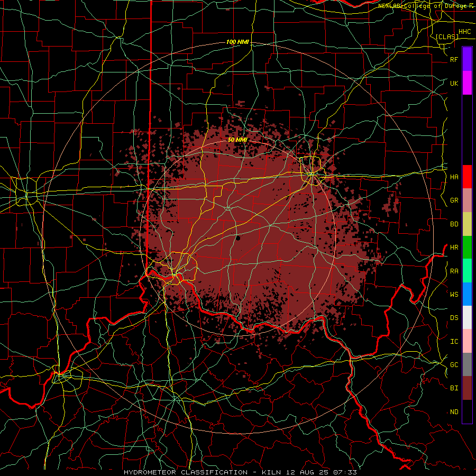Image resolution: width=476 pixels, height=476 pixels.
Task: Click the "07:33" timestamp text
Action: click(344, 472)
